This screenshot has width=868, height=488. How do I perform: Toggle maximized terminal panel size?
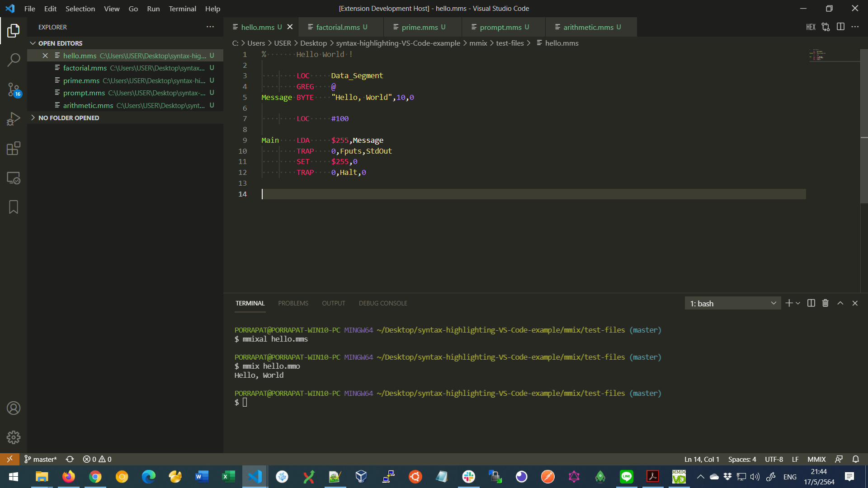840,303
